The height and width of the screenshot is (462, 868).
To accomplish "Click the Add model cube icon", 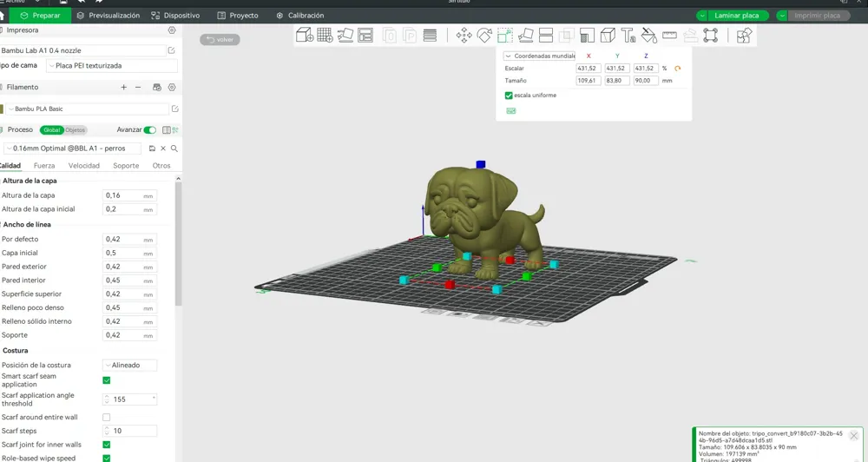I will [305, 36].
